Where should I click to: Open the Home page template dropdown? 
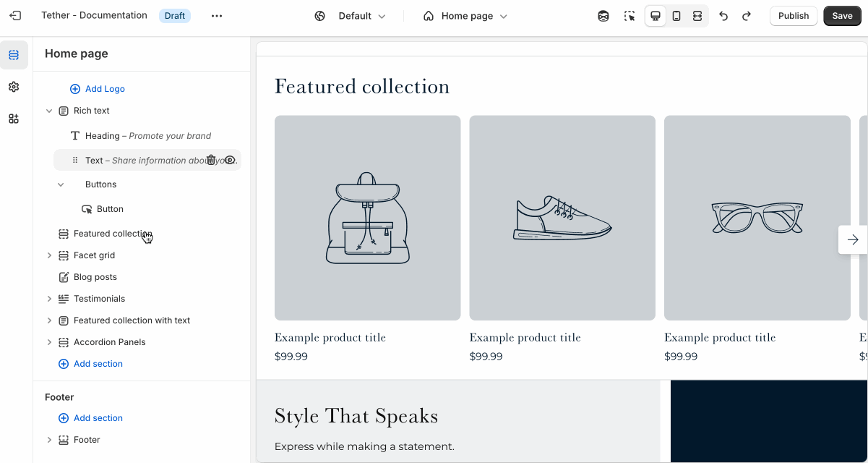pyautogui.click(x=465, y=16)
